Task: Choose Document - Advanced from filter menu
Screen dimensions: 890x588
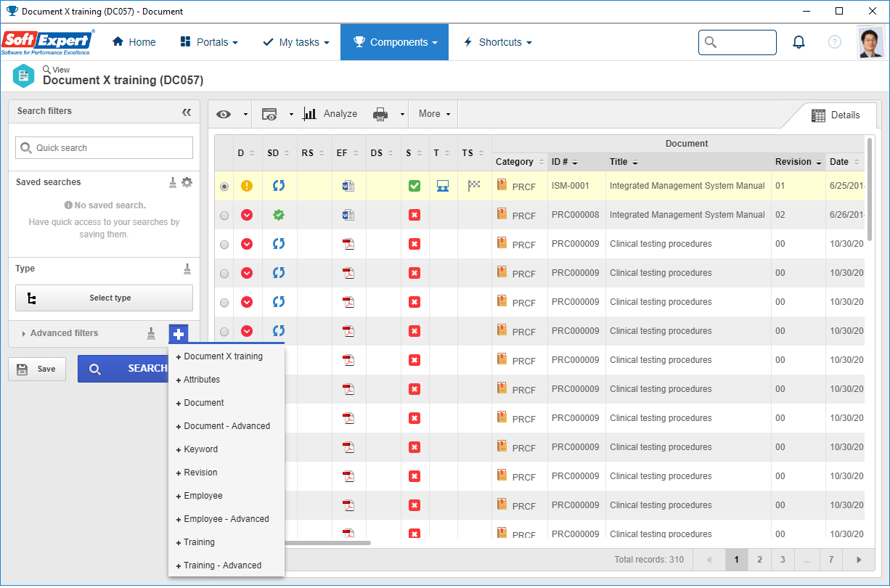Action: tap(226, 426)
